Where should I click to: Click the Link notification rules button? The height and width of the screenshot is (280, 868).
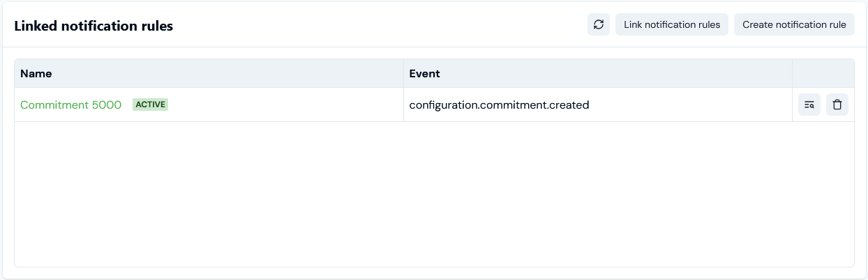(672, 24)
